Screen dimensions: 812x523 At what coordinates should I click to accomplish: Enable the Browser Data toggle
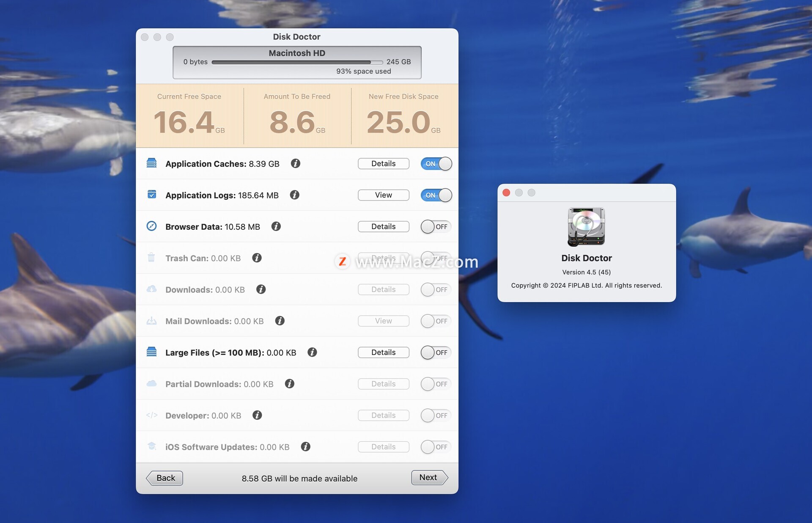point(436,227)
